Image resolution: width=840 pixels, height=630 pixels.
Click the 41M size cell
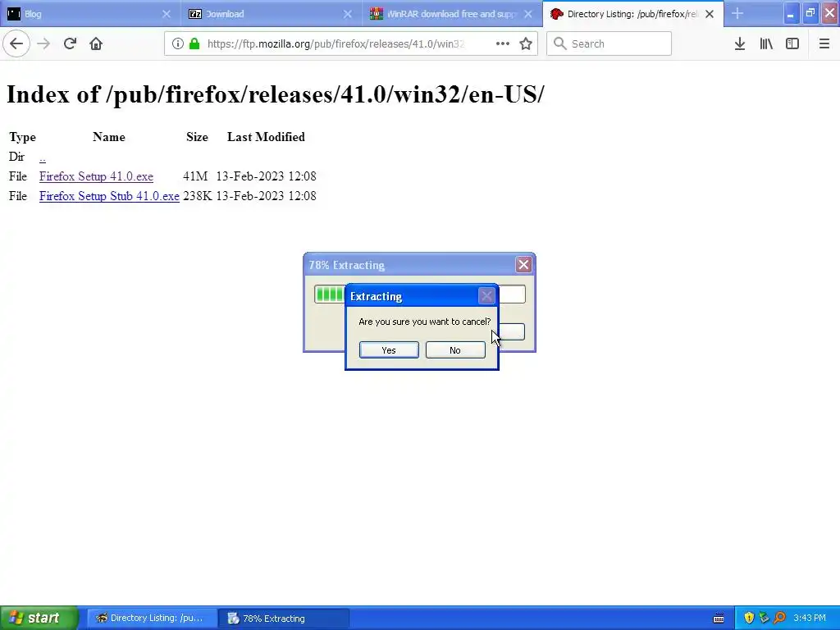tap(195, 176)
